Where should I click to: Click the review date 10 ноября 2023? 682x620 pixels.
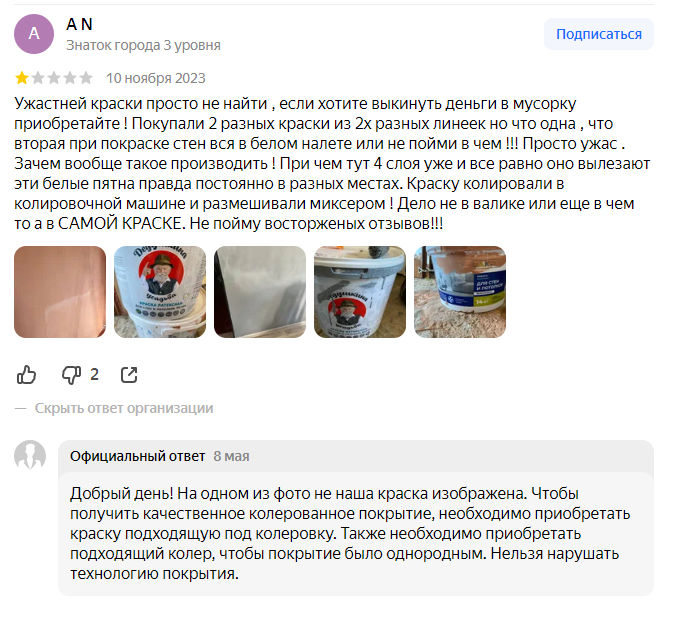pos(156,78)
